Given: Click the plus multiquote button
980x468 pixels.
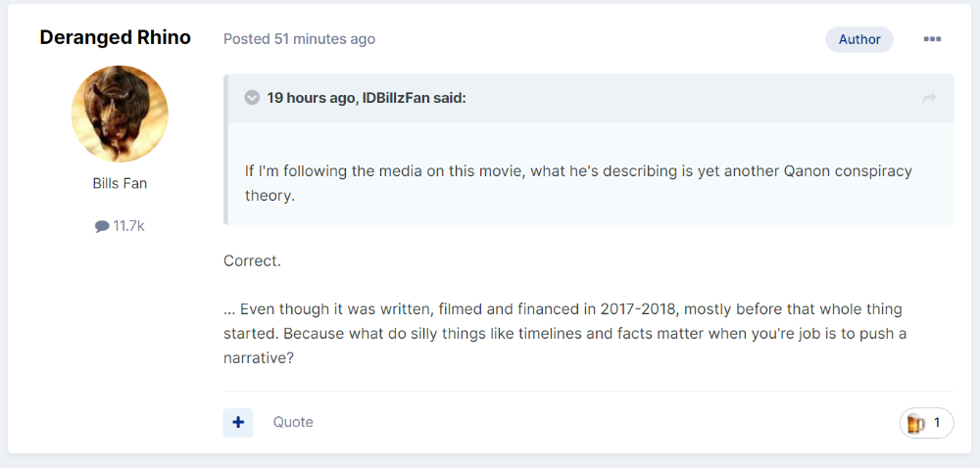Looking at the screenshot, I should click(x=238, y=422).
